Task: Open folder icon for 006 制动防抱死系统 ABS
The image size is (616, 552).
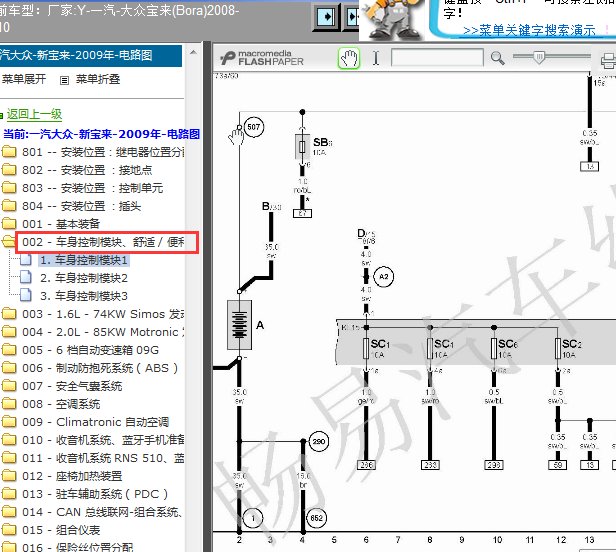Action: (x=9, y=368)
